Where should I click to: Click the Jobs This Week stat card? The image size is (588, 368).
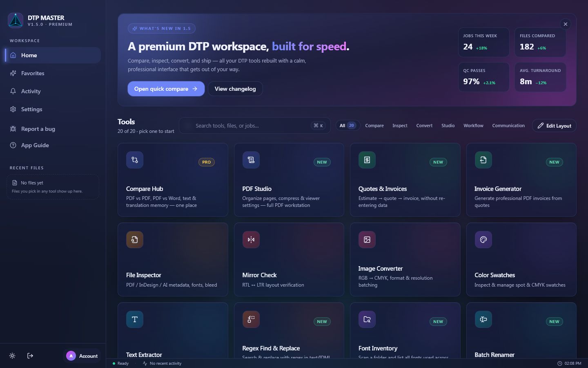[x=483, y=42]
